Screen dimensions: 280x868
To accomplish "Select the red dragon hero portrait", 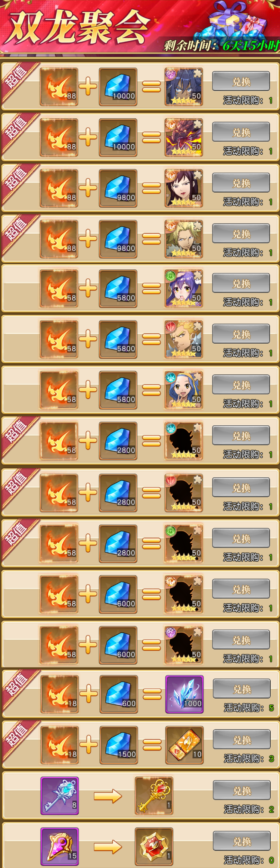I will pos(184,137).
